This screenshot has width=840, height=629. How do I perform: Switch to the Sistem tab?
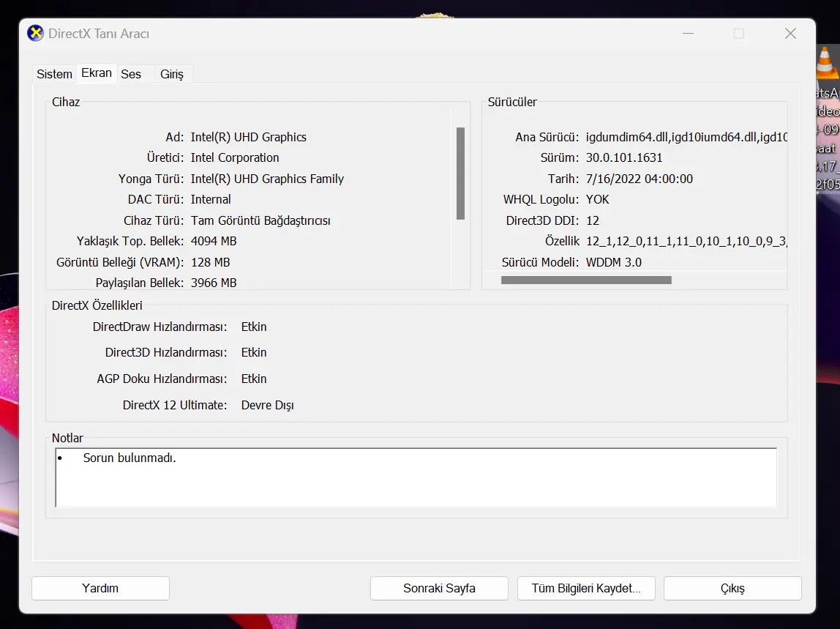click(54, 74)
